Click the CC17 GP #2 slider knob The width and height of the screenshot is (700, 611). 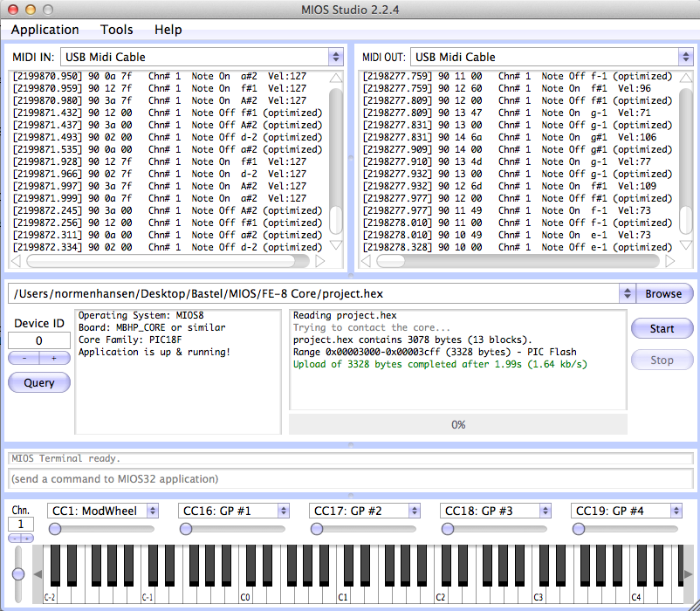pyautogui.click(x=317, y=529)
